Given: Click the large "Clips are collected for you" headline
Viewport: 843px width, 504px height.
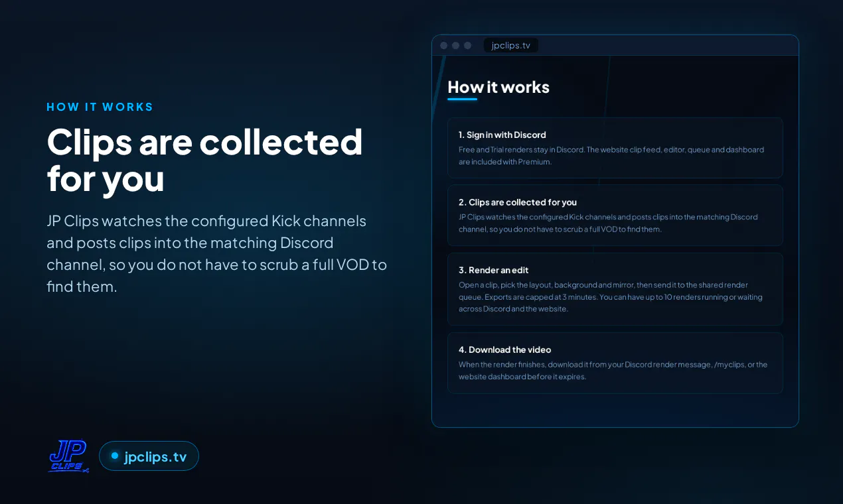Looking at the screenshot, I should 205,160.
